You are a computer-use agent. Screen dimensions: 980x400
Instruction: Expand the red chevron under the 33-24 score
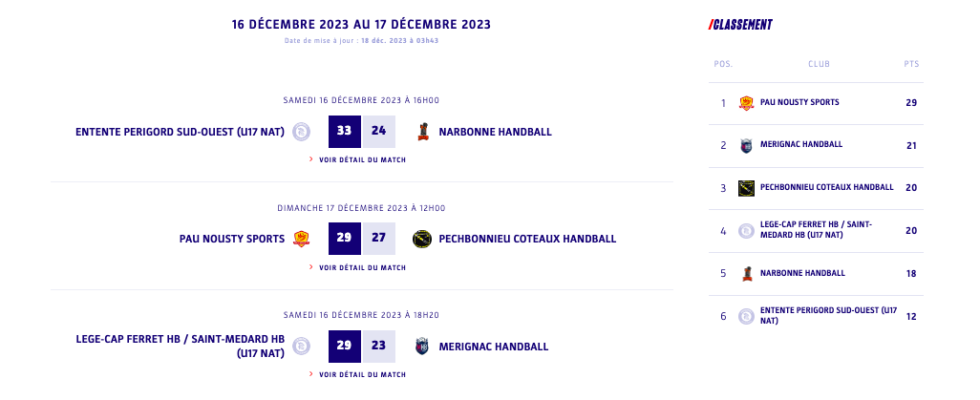click(311, 160)
